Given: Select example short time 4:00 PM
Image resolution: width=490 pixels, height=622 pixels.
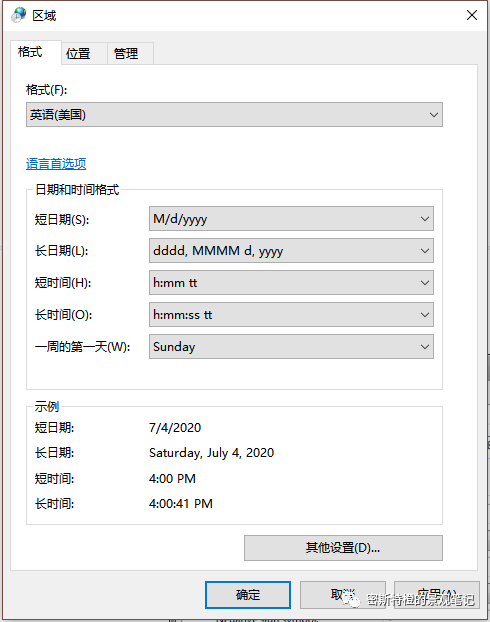Looking at the screenshot, I should pos(172,478).
